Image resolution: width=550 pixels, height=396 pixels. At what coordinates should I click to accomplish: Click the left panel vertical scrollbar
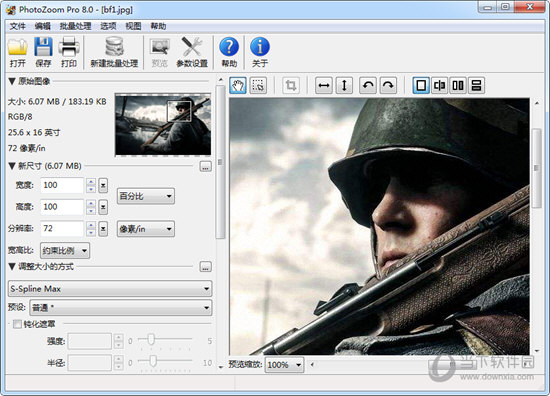click(220, 162)
